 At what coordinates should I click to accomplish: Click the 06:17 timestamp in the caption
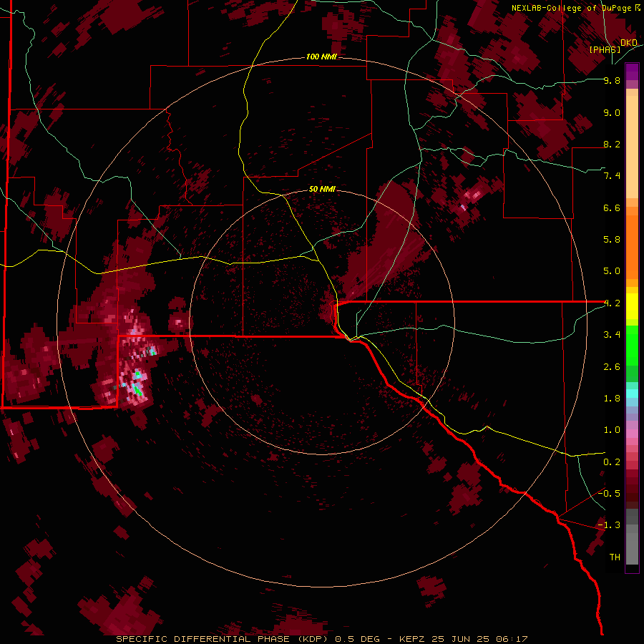512,639
